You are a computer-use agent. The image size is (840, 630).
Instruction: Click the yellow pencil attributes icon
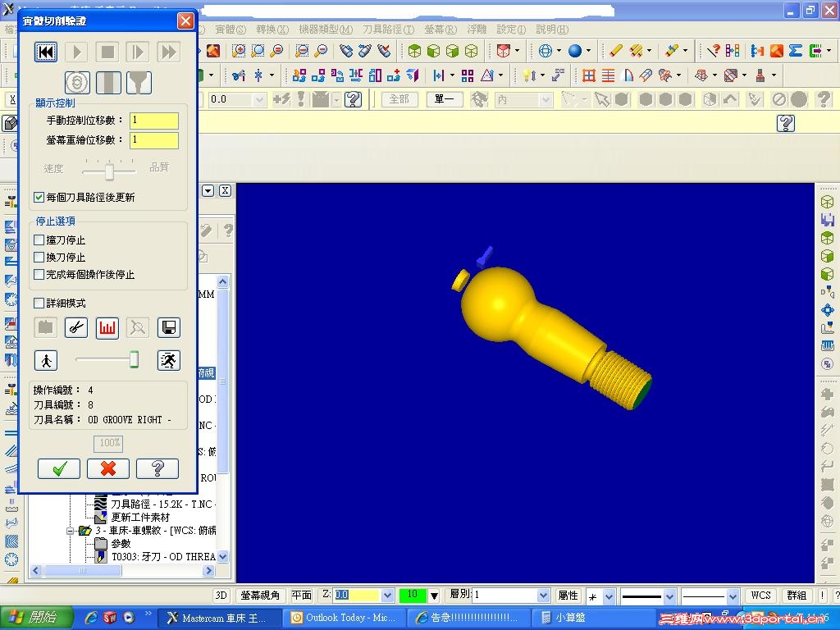[x=616, y=51]
